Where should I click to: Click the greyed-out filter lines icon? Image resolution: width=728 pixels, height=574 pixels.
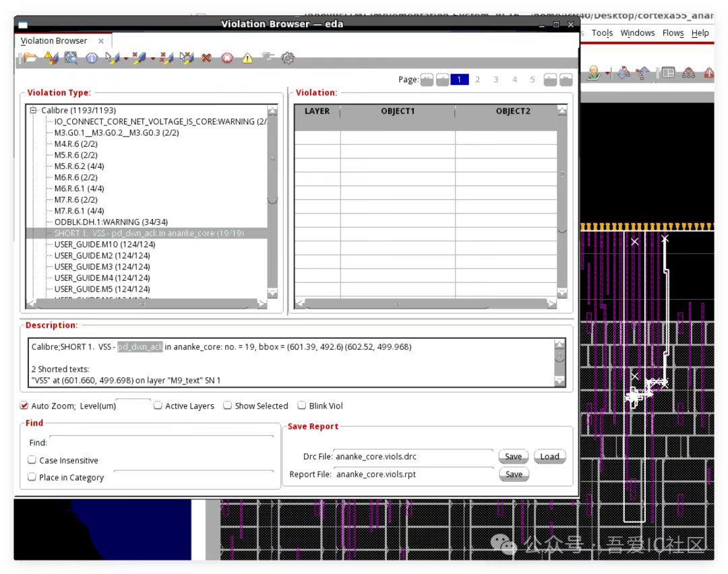pyautogui.click(x=268, y=57)
